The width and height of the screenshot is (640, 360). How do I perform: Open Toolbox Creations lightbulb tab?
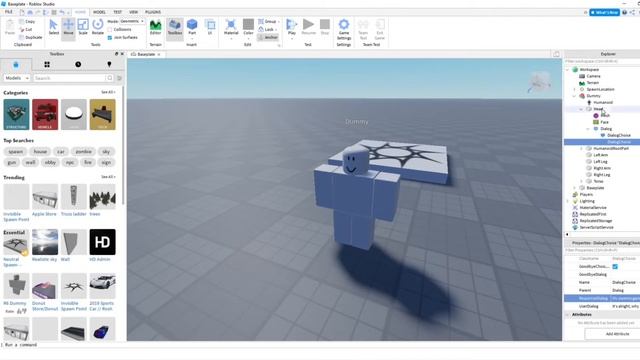click(x=109, y=64)
